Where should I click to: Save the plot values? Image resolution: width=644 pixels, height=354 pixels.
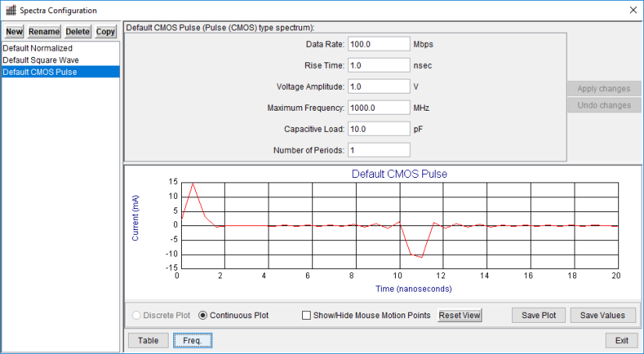coord(603,316)
